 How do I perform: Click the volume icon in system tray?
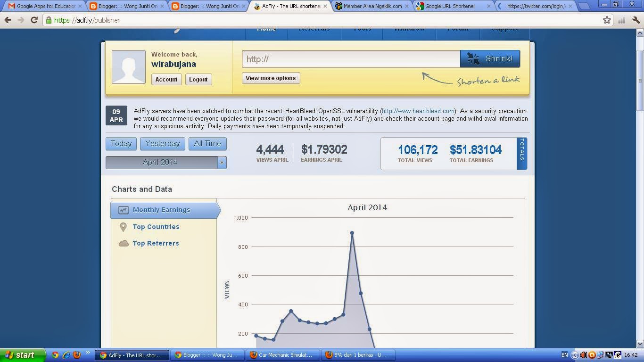(583, 355)
